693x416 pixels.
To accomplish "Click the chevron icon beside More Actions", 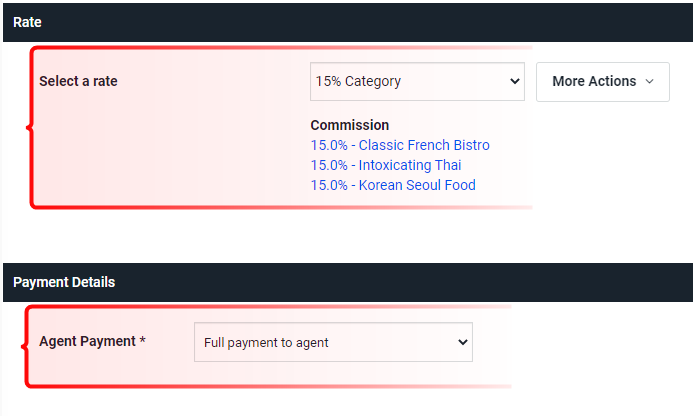I will tap(649, 81).
